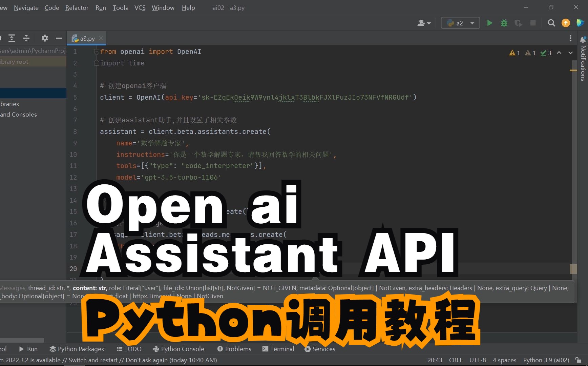Expand all items in the Project panel
Screen dimensions: 588x366
pos(12,38)
